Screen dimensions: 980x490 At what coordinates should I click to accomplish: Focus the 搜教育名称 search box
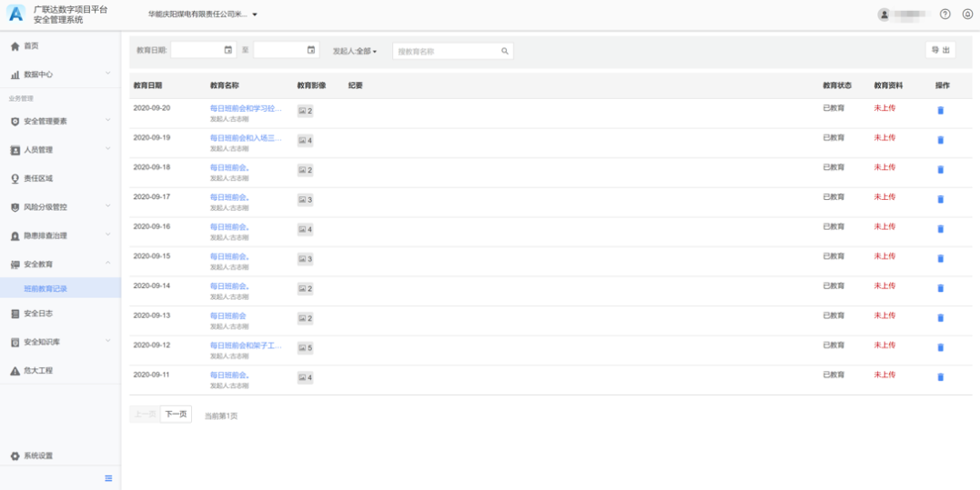[x=452, y=51]
